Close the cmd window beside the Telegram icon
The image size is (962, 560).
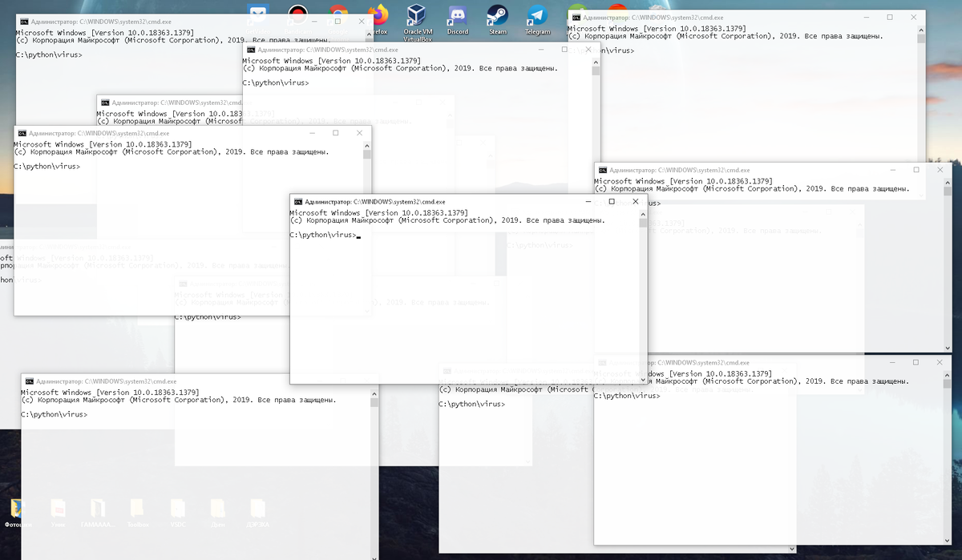click(x=915, y=17)
